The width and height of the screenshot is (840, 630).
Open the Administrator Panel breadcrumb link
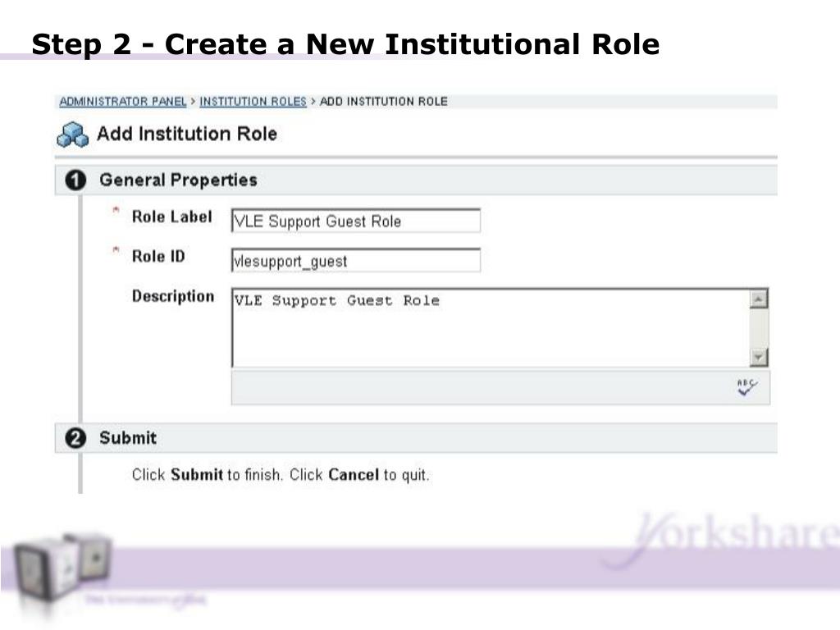tap(123, 101)
